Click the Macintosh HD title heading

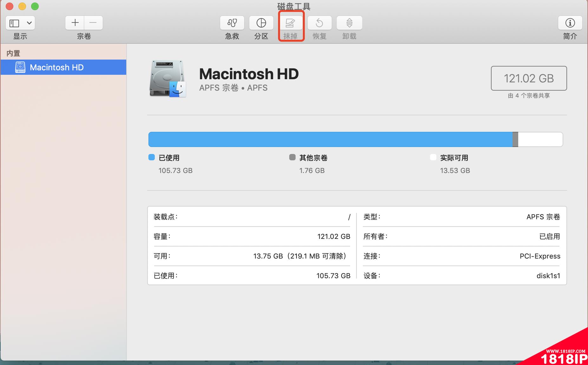[249, 74]
